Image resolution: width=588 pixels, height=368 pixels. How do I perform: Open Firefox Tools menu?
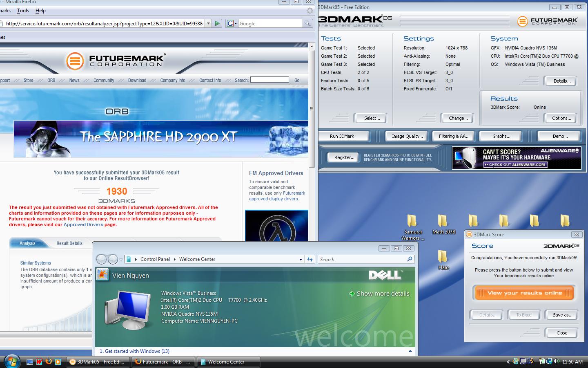(23, 11)
